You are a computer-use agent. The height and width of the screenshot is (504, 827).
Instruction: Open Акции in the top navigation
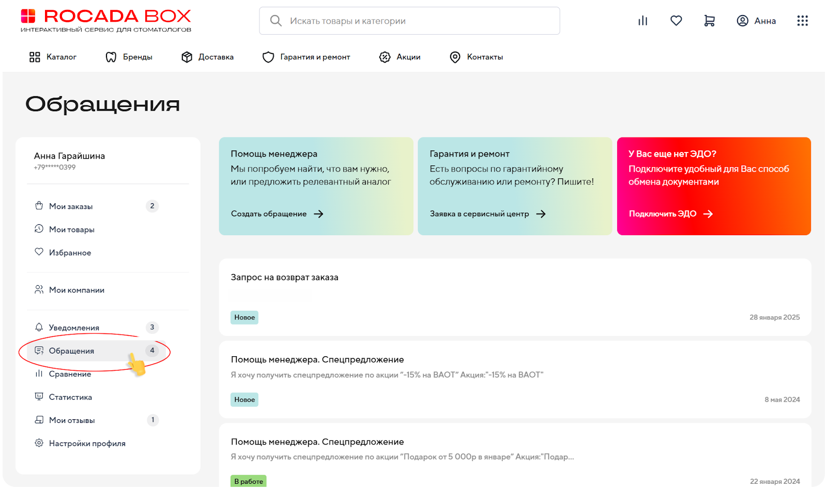point(408,57)
